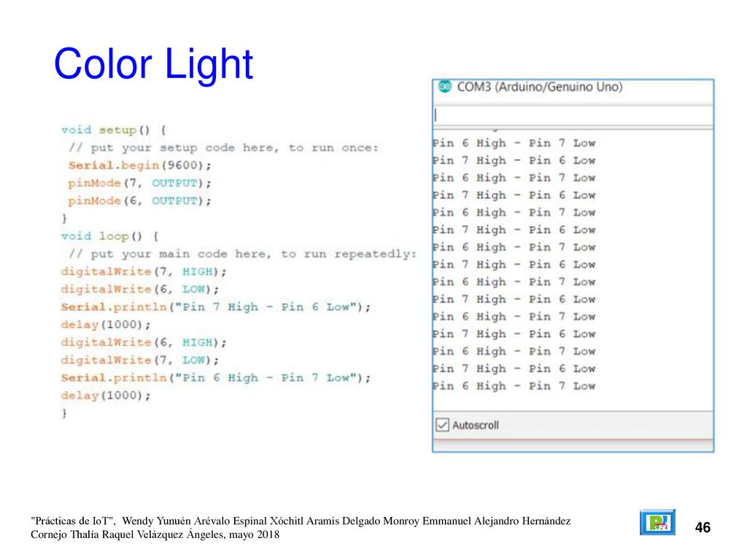The image size is (747, 560).
Task: Click Serial.println "Pin 6 High - Pin 7 Low" code line
Action: click(x=216, y=378)
